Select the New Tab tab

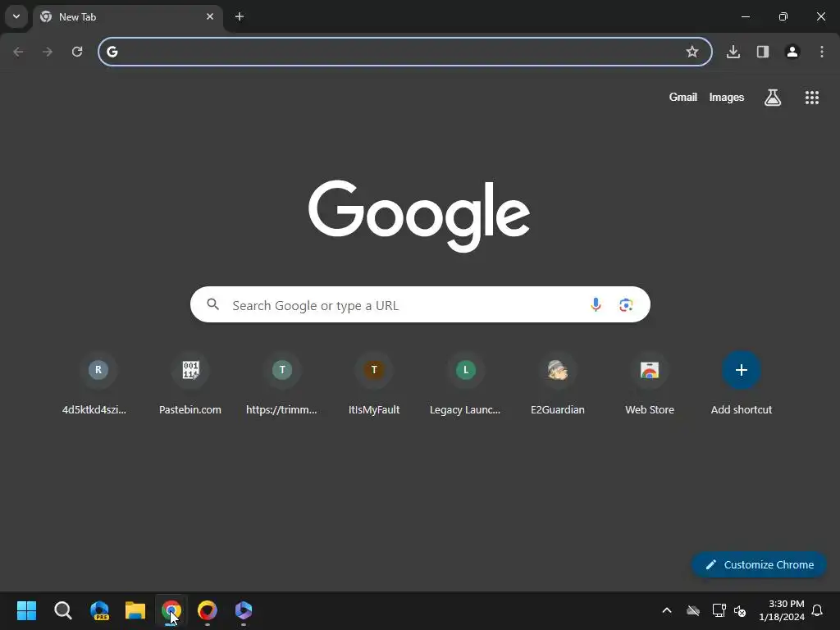(127, 16)
